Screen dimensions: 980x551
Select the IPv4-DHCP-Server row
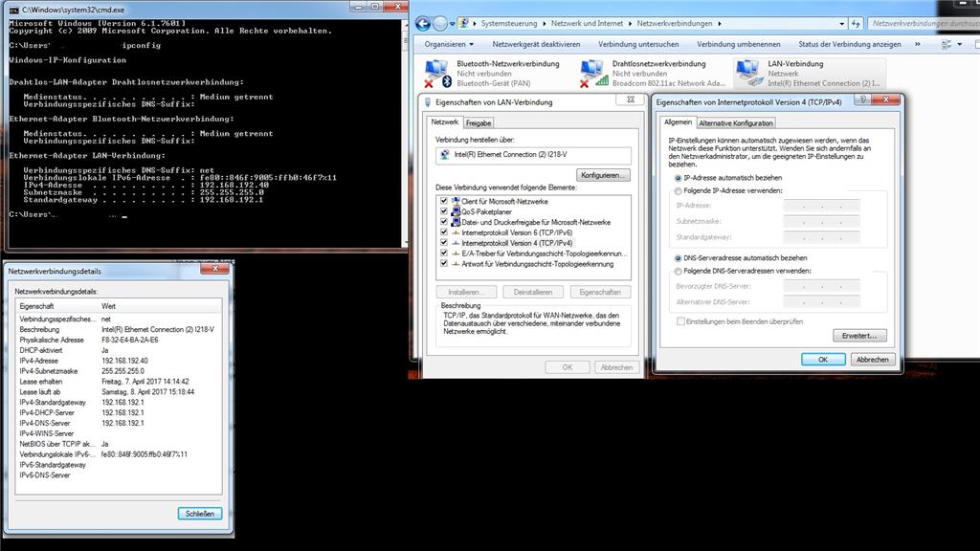click(x=118, y=413)
